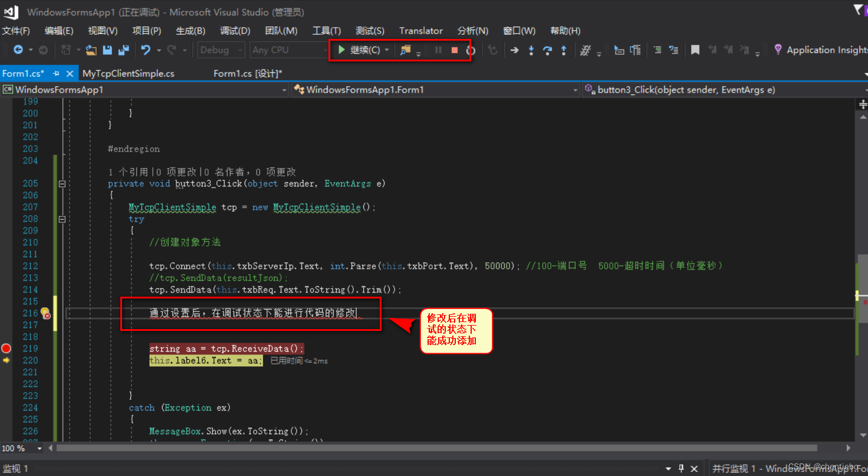The image size is (868, 476).
Task: Select the Step Into debug icon
Action: click(531, 50)
